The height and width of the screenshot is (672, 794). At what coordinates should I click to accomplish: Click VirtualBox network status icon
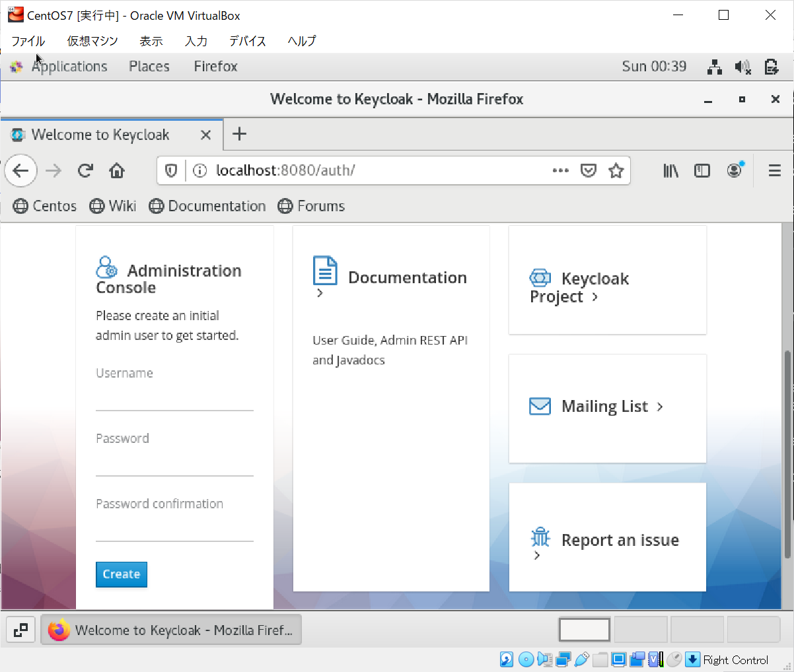[x=563, y=659]
